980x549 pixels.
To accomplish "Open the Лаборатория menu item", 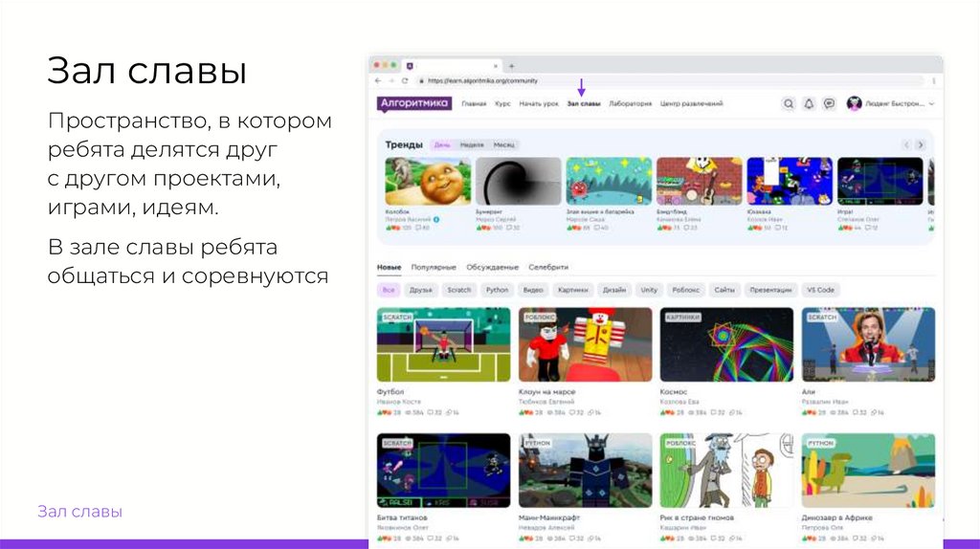I will coord(630,103).
